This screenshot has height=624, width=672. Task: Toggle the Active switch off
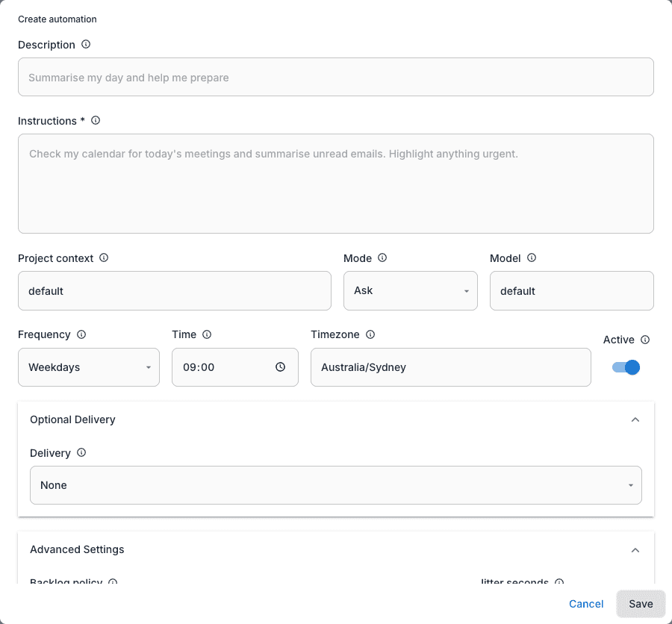pos(626,367)
